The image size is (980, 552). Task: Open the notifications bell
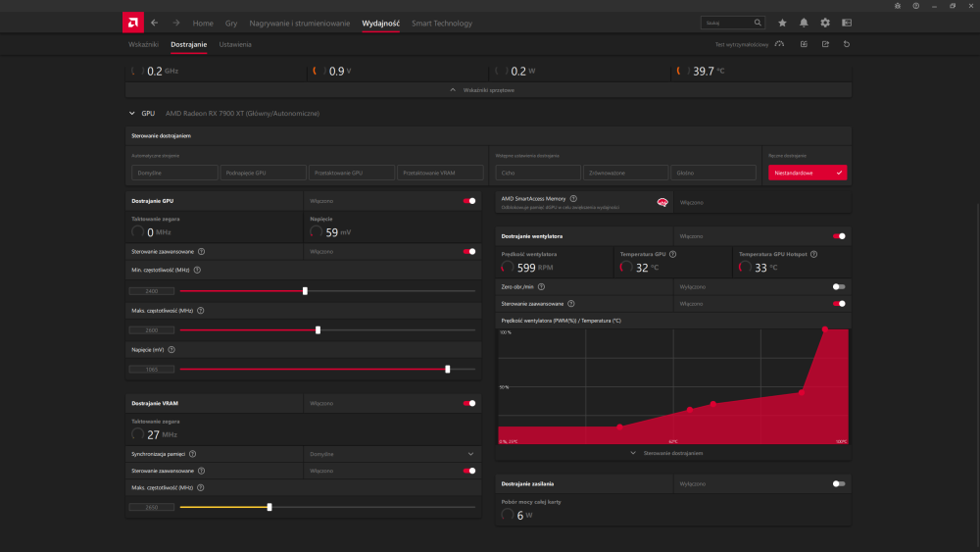(x=804, y=23)
